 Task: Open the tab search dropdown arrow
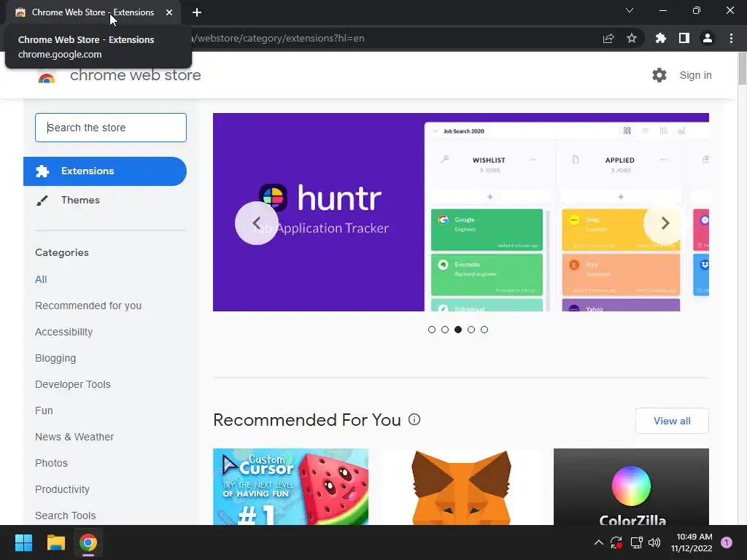coord(630,10)
